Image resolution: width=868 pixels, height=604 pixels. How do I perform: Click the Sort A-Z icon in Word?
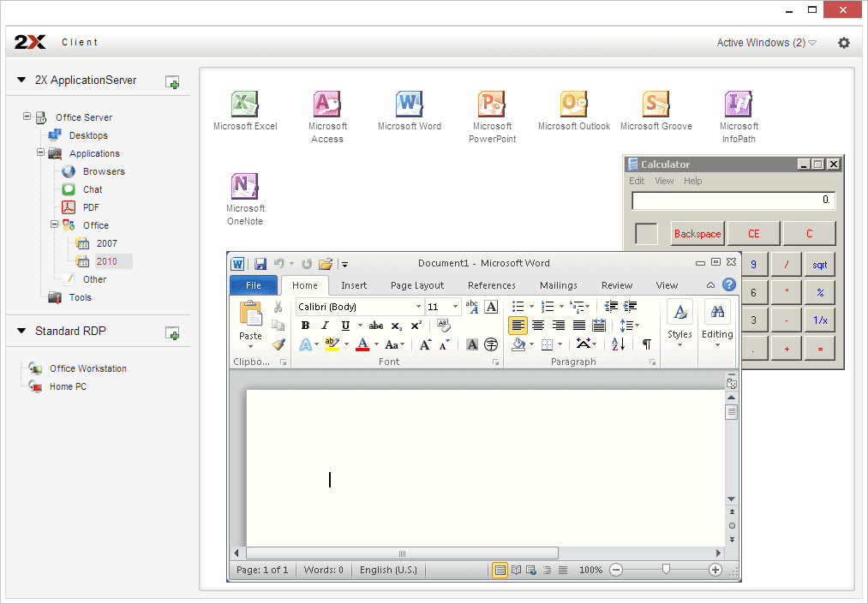[619, 344]
